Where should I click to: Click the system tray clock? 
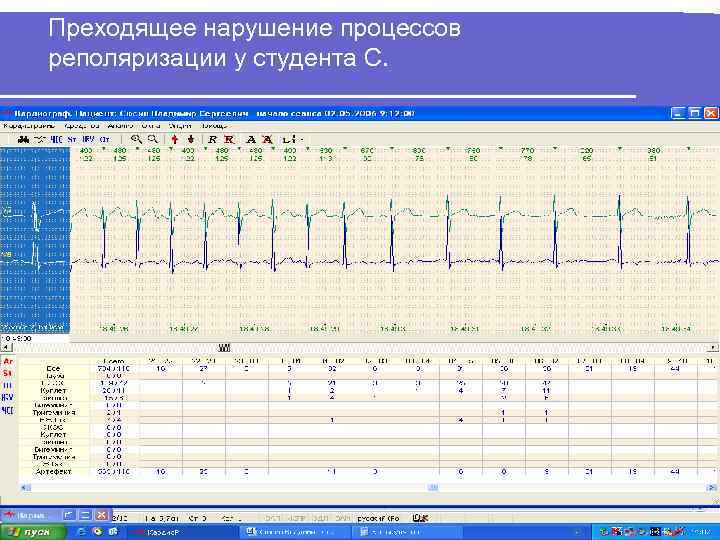[x=703, y=533]
